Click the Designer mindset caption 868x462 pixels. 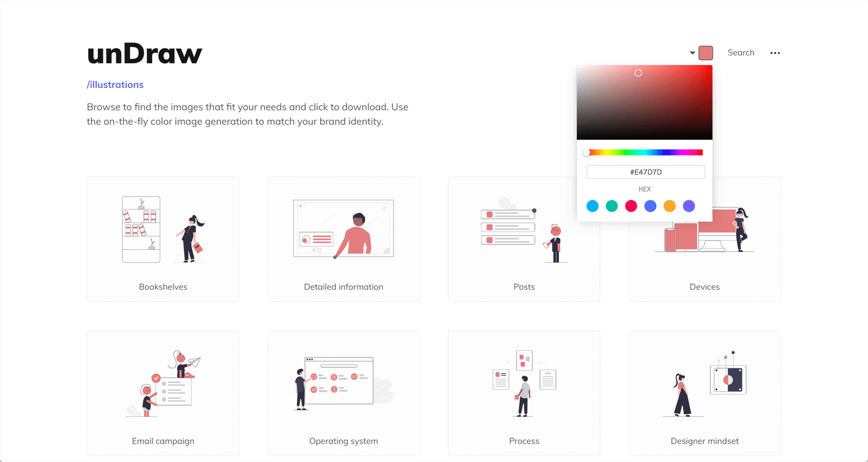705,441
